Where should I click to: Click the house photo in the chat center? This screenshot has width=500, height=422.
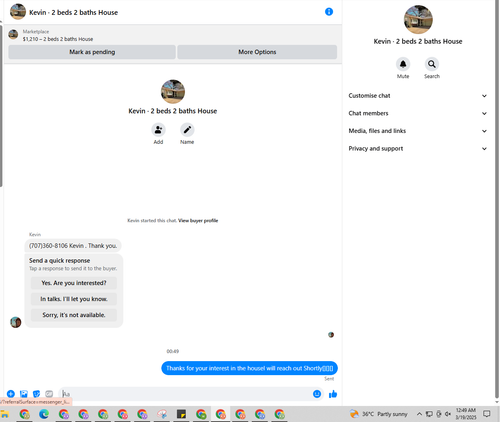point(173,91)
